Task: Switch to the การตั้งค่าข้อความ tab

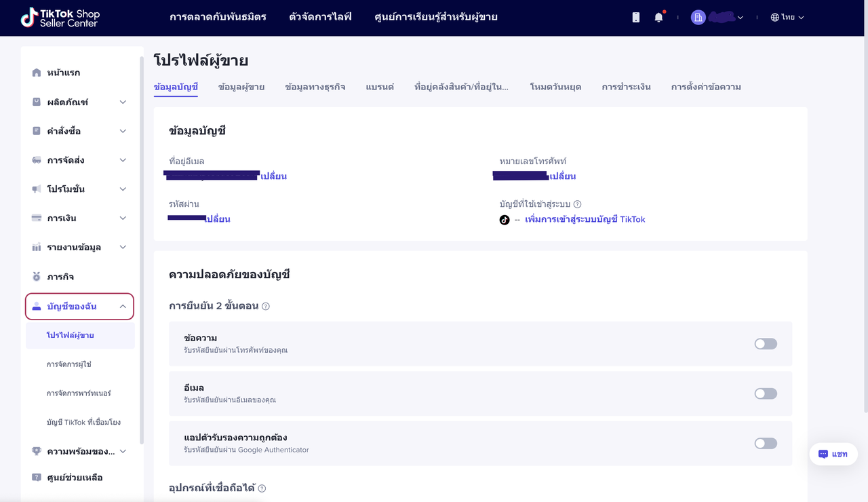Action: [x=706, y=87]
